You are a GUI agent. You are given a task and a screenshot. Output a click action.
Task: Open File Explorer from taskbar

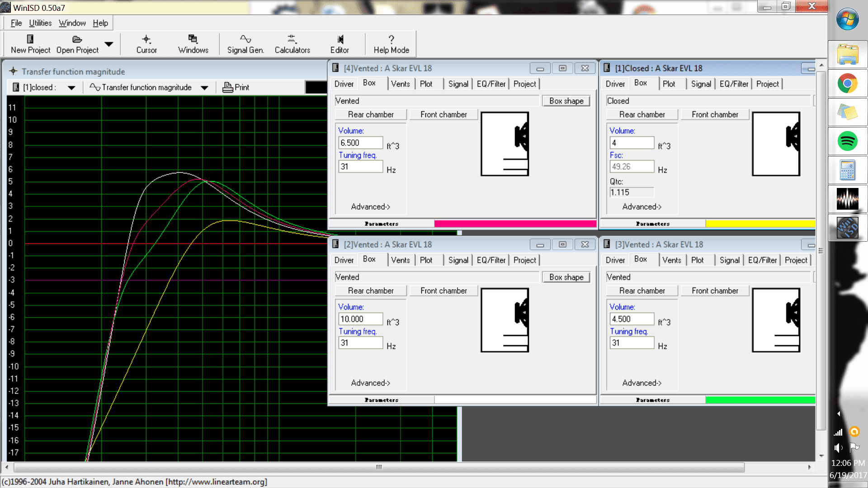coord(848,54)
